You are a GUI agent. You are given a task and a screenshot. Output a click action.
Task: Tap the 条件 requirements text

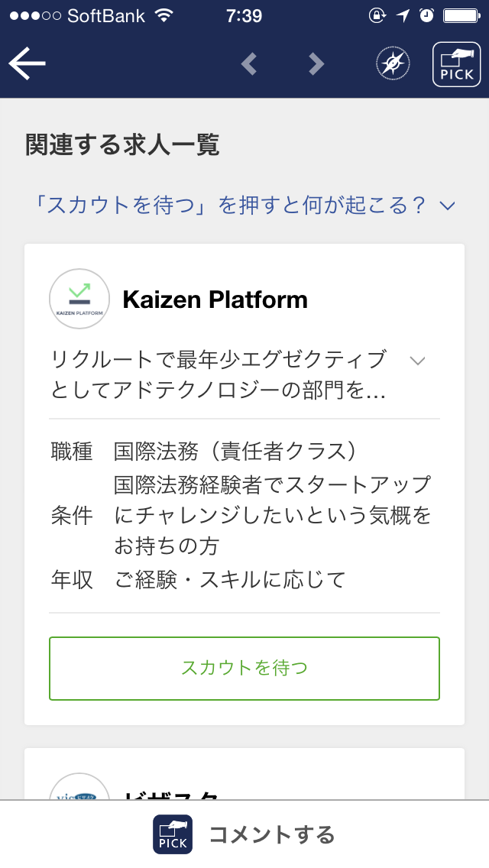272,516
